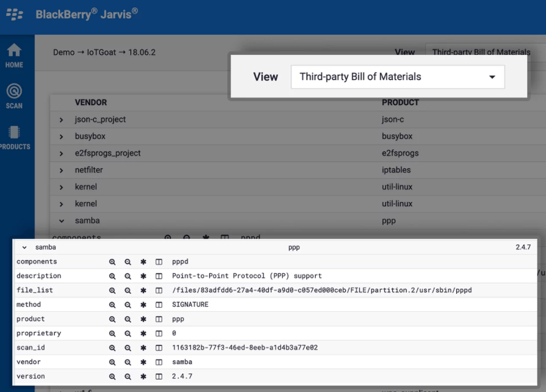Click the zoom-in icon in the scan_id row
The image size is (546, 392).
coord(112,348)
